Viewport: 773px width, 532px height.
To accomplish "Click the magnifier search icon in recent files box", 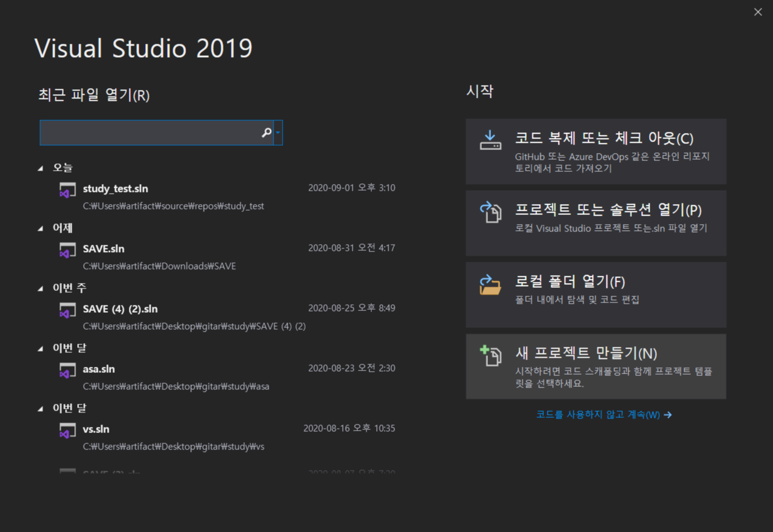I will click(x=266, y=132).
